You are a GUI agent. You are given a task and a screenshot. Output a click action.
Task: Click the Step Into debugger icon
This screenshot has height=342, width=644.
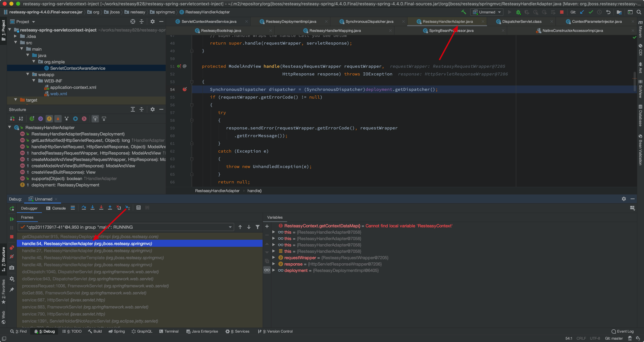point(93,208)
